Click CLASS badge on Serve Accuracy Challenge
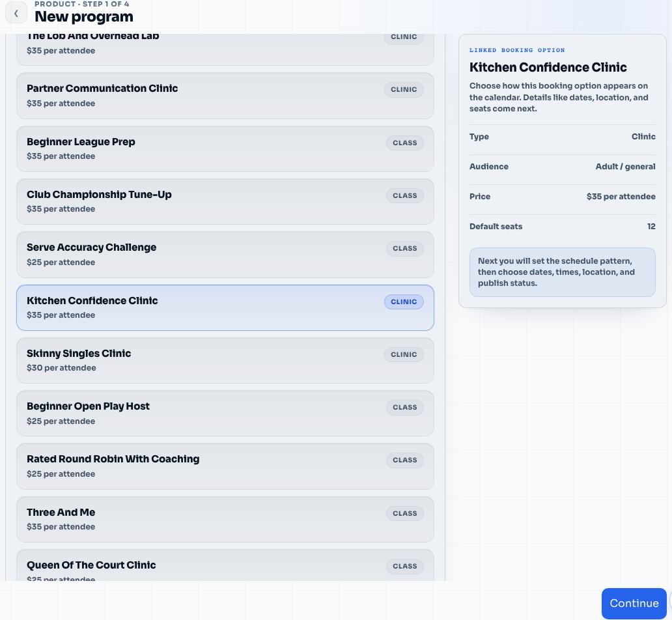672x620 pixels. pos(404,249)
